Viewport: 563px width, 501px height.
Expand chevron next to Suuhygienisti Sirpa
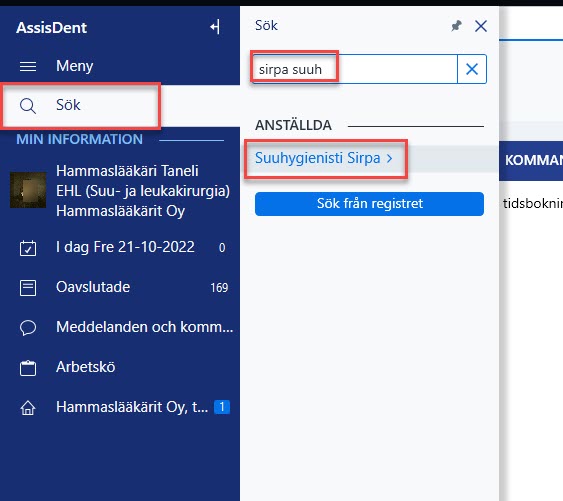click(x=390, y=158)
